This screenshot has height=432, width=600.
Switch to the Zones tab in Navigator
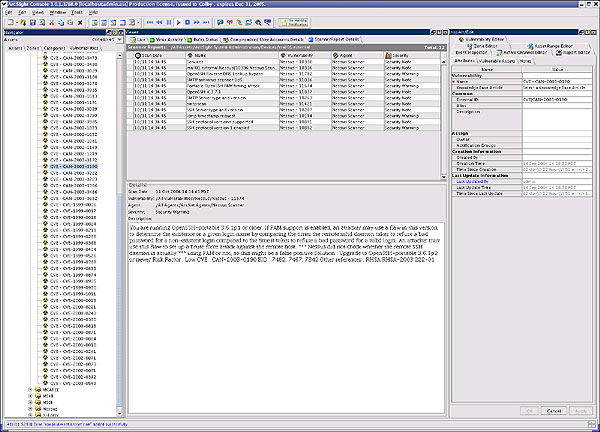(x=32, y=47)
